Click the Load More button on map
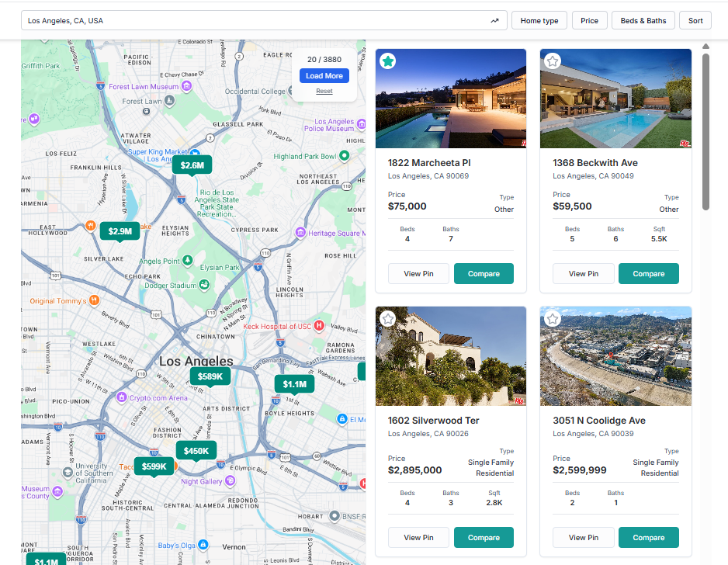 point(324,76)
